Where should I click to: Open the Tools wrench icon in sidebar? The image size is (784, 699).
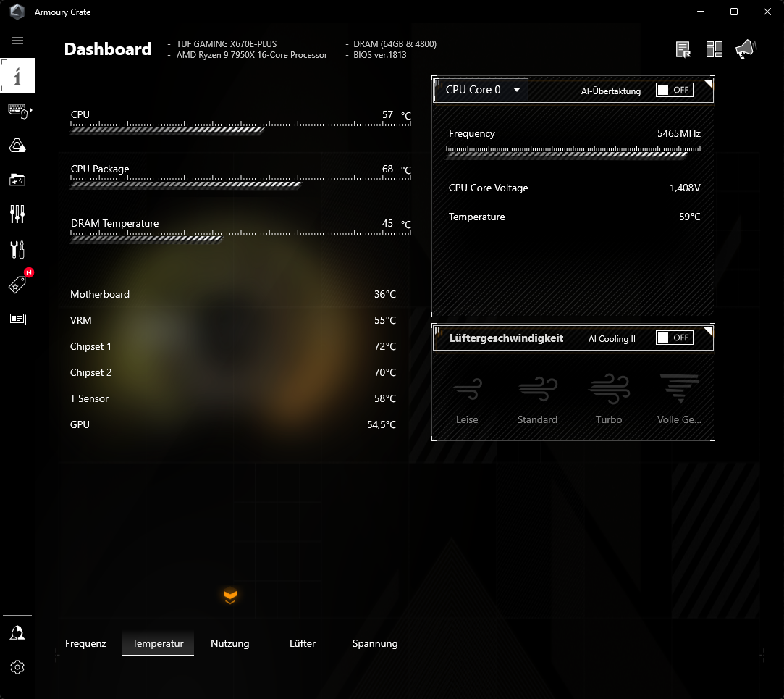pos(17,249)
